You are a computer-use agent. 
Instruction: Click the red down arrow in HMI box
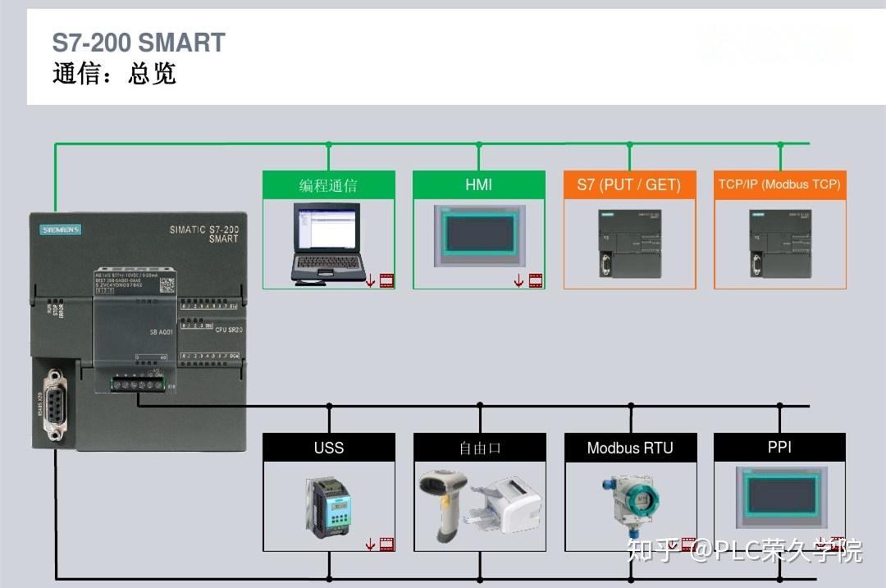click(x=518, y=280)
